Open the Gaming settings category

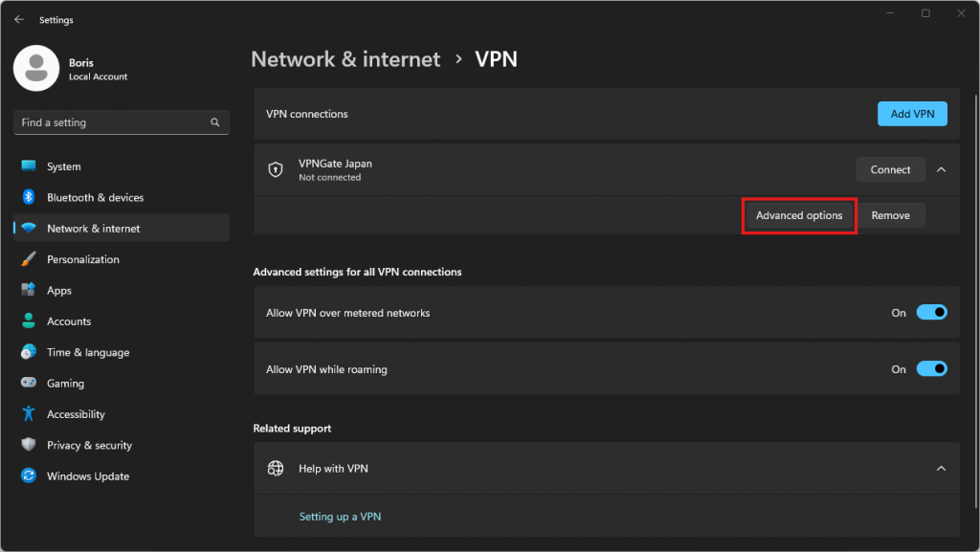pyautogui.click(x=65, y=384)
